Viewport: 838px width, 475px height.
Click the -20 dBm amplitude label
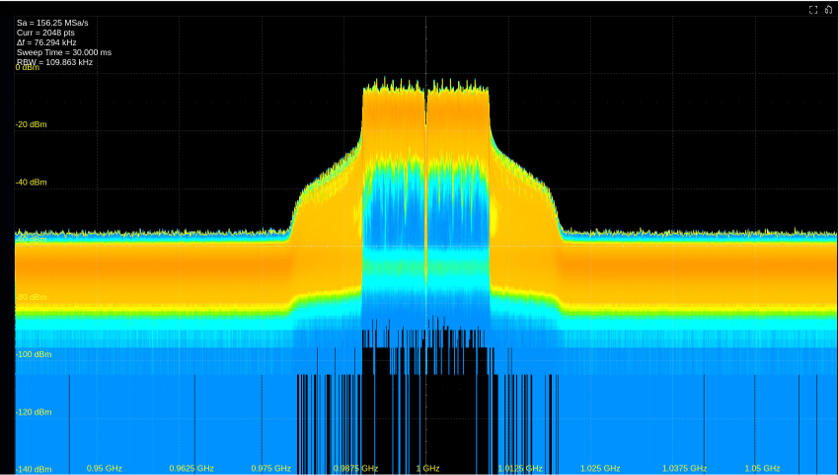31,125
